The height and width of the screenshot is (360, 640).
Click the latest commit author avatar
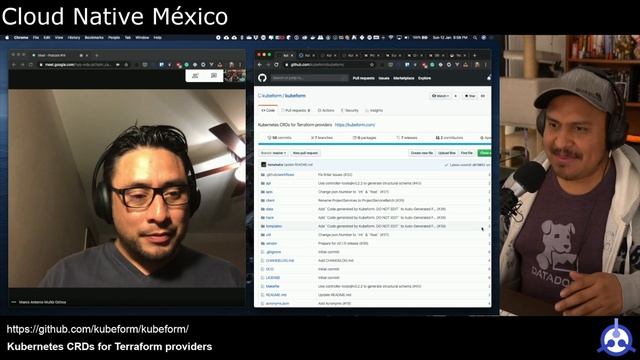coord(264,164)
